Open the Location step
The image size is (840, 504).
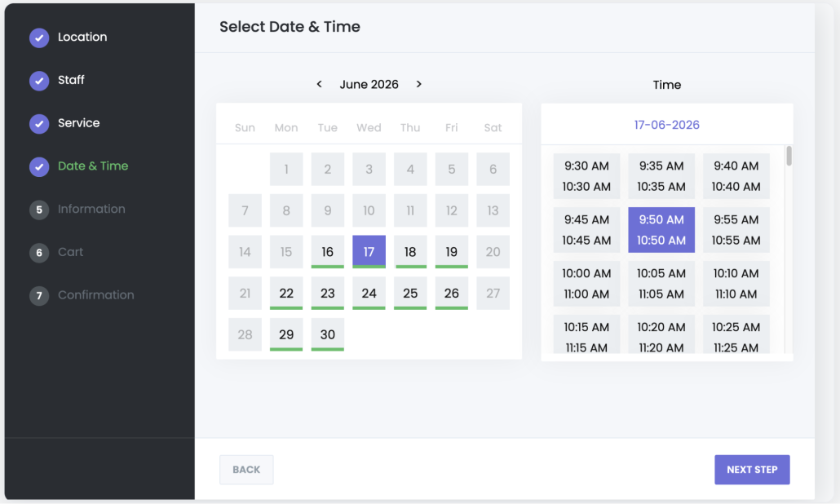82,37
